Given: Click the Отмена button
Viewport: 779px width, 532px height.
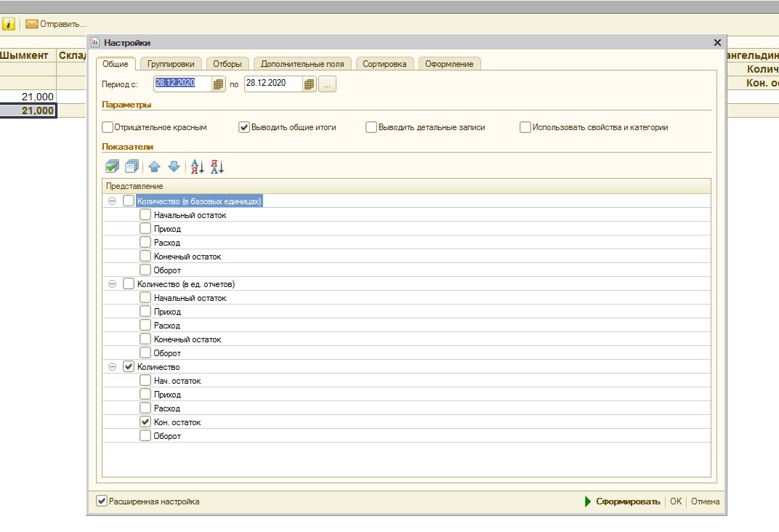Looking at the screenshot, I should click(705, 501).
